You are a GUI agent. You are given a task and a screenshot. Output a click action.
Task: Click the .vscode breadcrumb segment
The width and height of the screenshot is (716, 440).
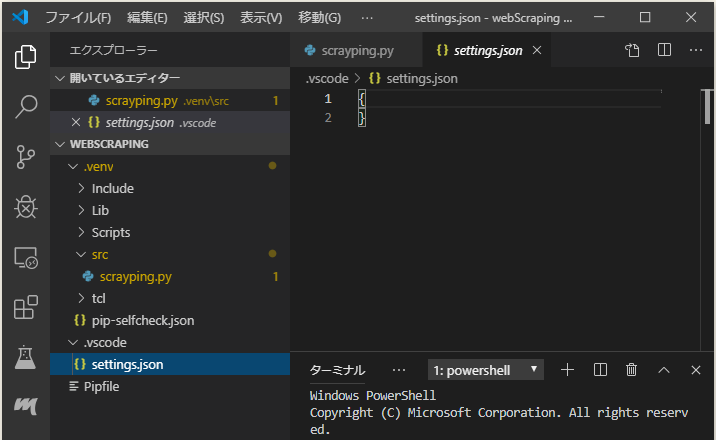327,79
